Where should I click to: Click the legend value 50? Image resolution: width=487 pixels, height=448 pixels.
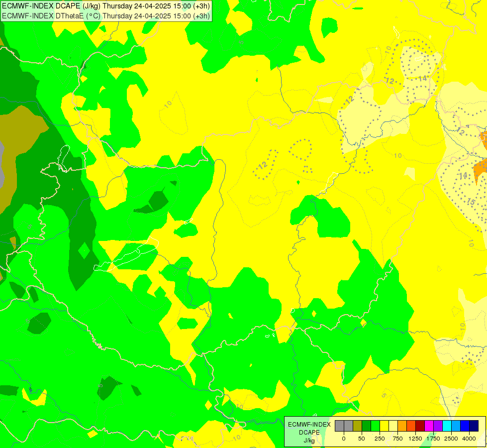[362, 439]
